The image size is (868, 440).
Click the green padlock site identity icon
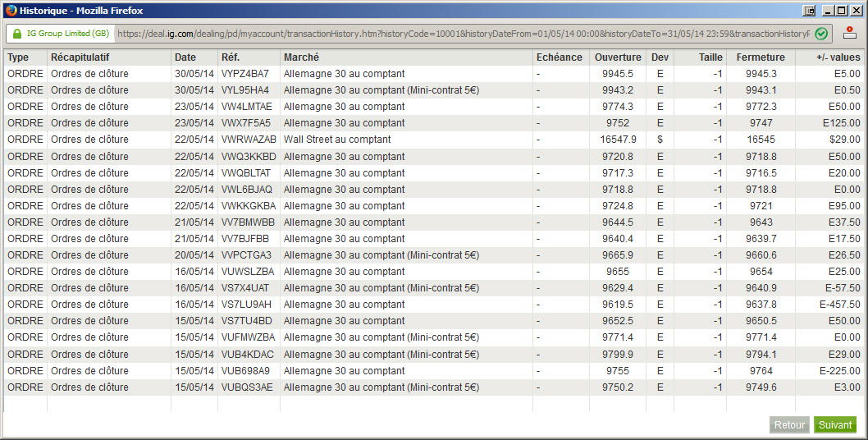[17, 34]
